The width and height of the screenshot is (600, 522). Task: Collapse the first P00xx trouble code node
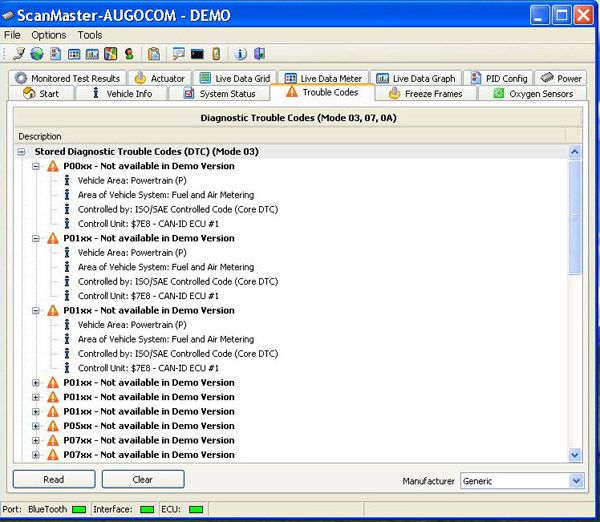[36, 166]
